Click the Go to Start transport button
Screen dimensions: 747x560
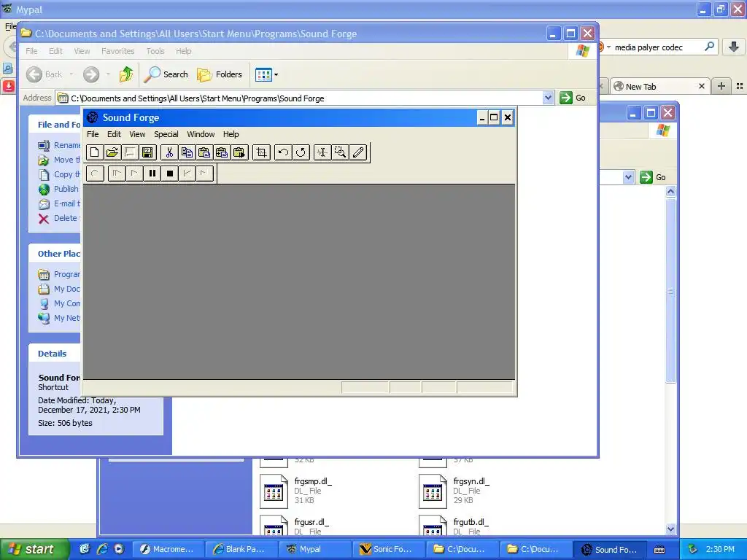tap(187, 174)
